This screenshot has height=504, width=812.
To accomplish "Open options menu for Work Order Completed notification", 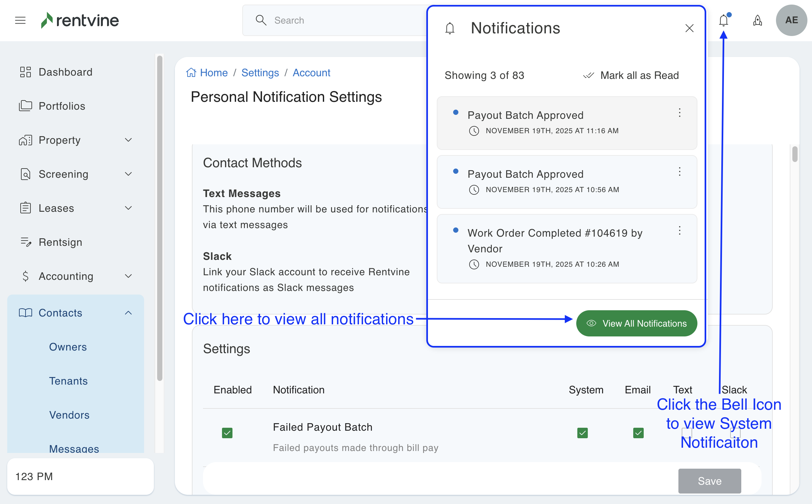I will pyautogui.click(x=679, y=231).
